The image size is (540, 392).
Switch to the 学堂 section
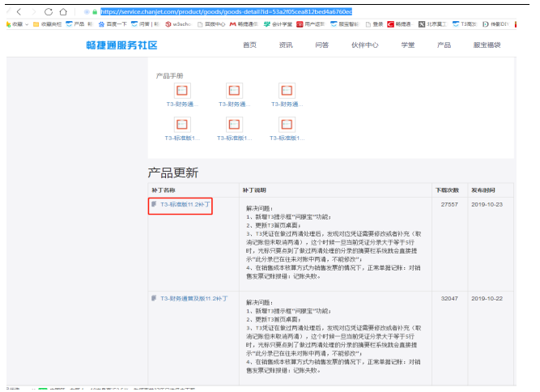(408, 45)
